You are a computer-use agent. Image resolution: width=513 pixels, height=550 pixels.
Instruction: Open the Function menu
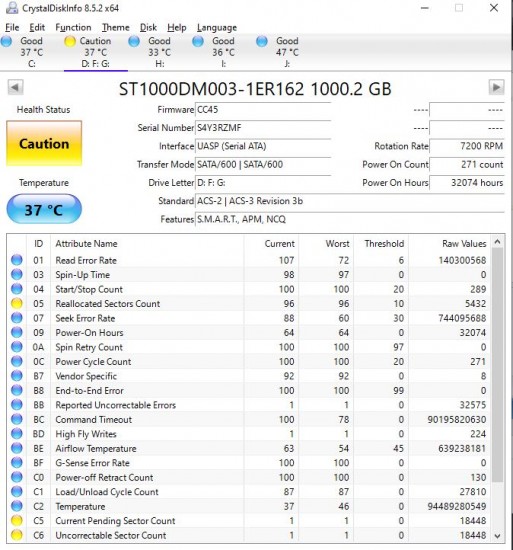point(73,27)
